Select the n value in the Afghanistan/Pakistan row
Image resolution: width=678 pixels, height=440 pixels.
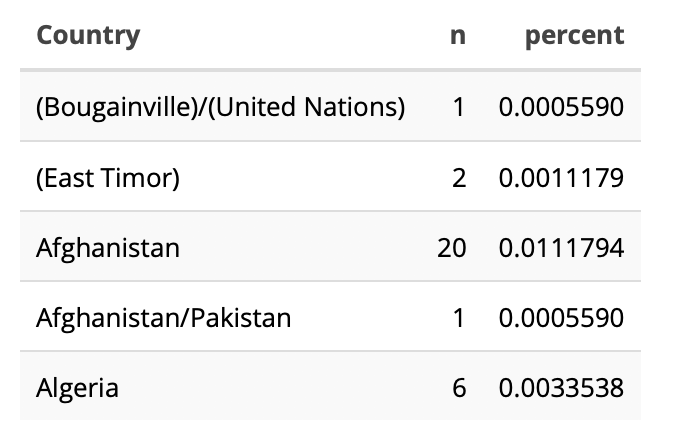click(458, 318)
